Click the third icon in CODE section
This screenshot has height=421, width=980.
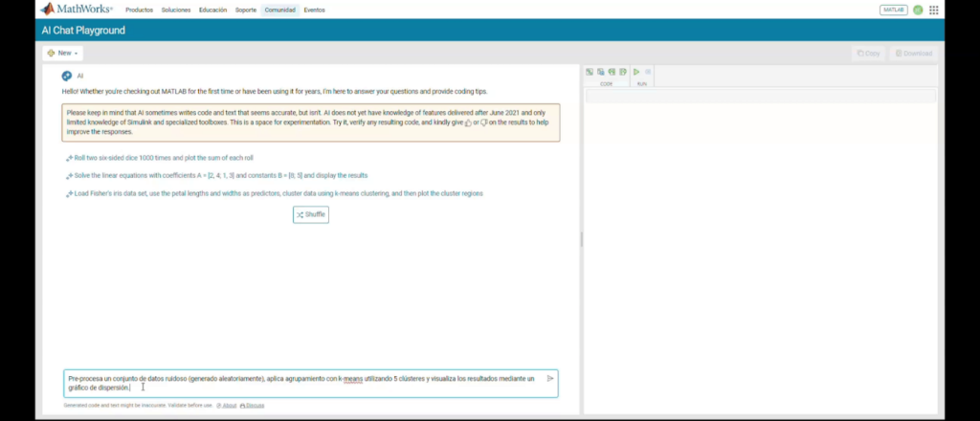coord(612,72)
